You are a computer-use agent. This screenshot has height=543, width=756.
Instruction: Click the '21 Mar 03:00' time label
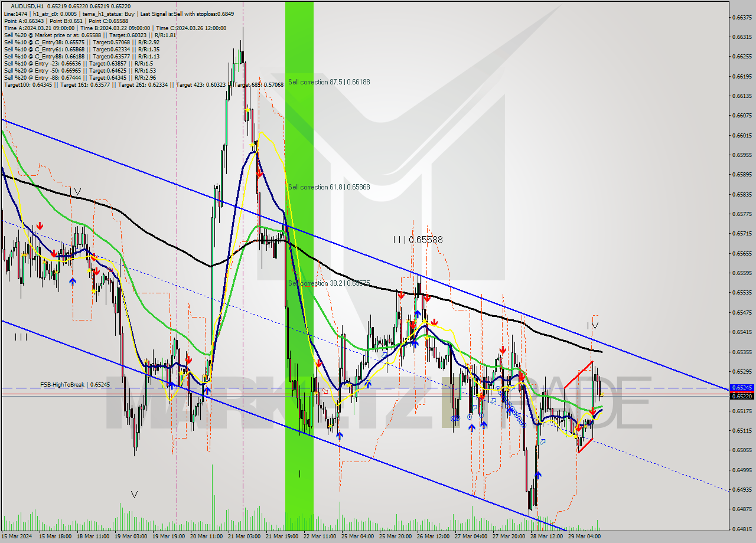point(245,537)
